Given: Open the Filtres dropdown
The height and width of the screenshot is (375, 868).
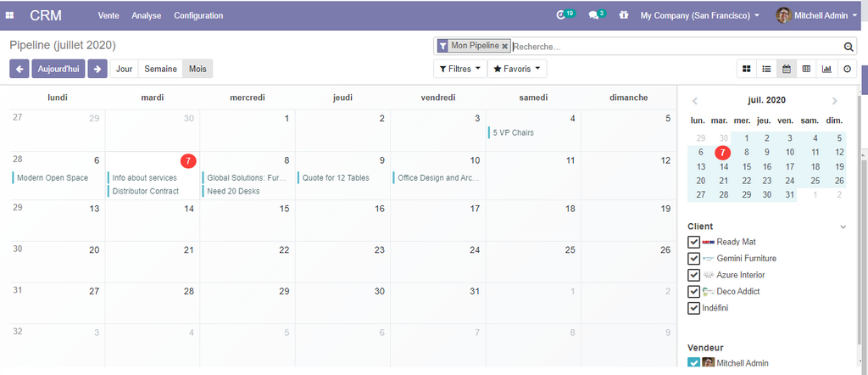Looking at the screenshot, I should [460, 69].
